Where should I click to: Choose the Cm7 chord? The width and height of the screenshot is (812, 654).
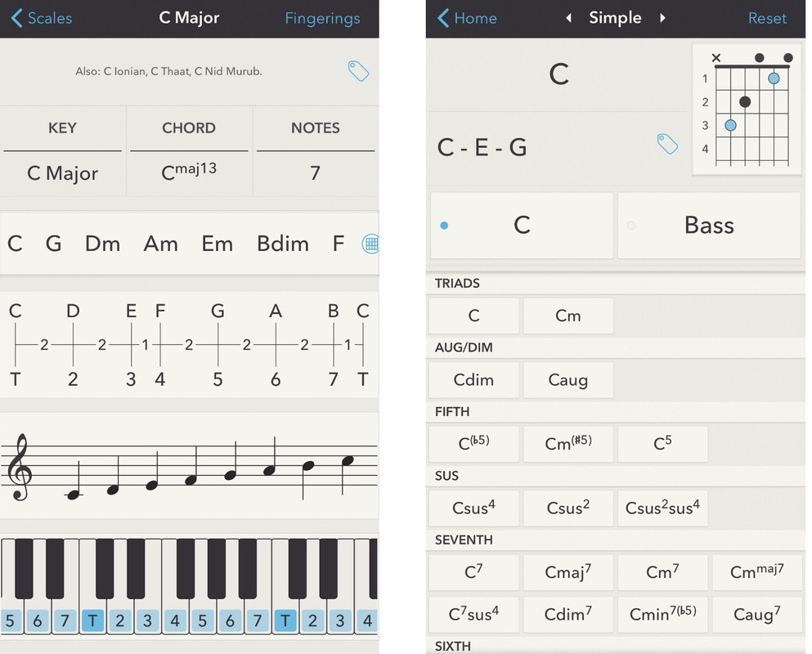point(663,572)
